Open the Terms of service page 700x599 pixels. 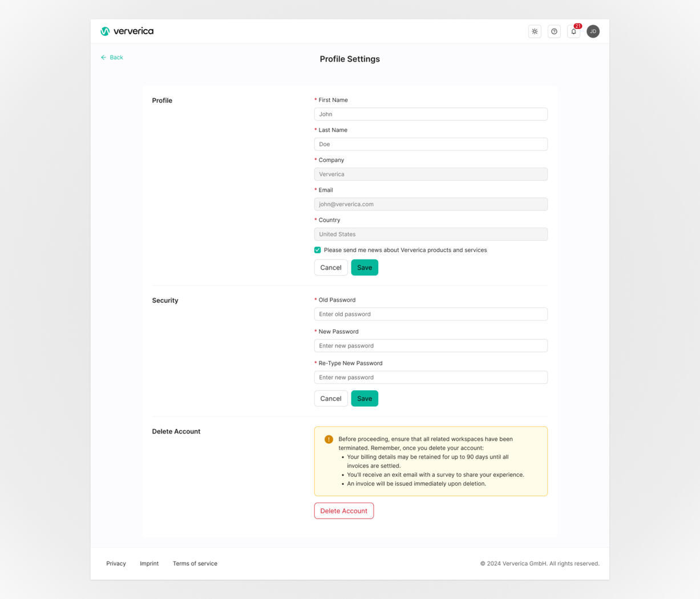click(x=195, y=564)
